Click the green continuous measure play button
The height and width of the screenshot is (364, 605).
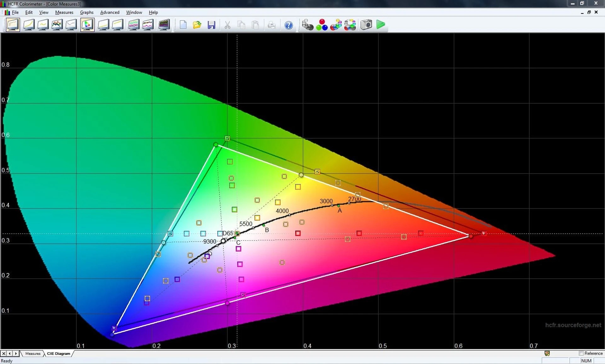point(381,25)
